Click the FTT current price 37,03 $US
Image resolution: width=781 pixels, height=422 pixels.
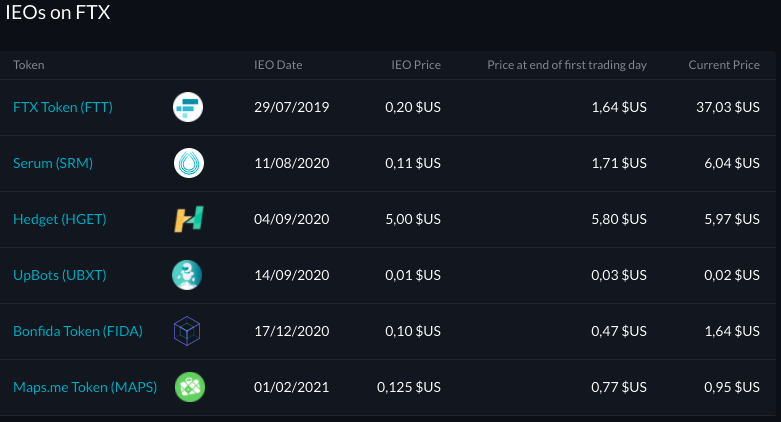(728, 107)
